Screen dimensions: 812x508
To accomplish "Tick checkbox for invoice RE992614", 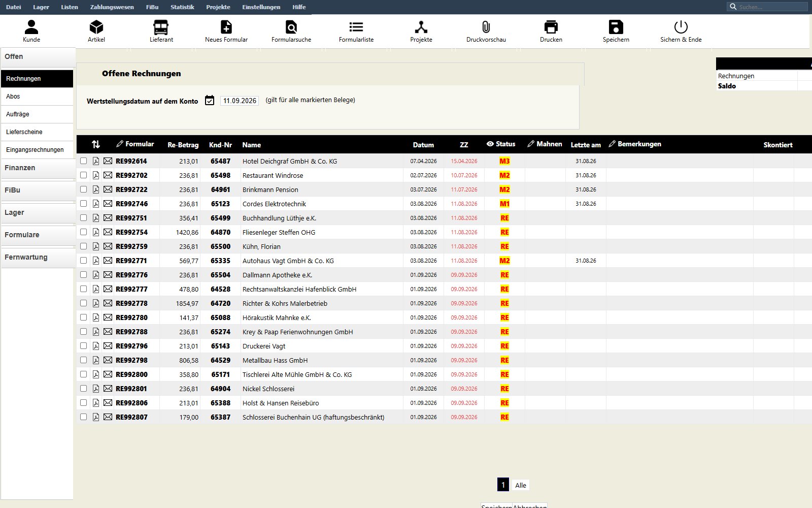I will pos(84,161).
